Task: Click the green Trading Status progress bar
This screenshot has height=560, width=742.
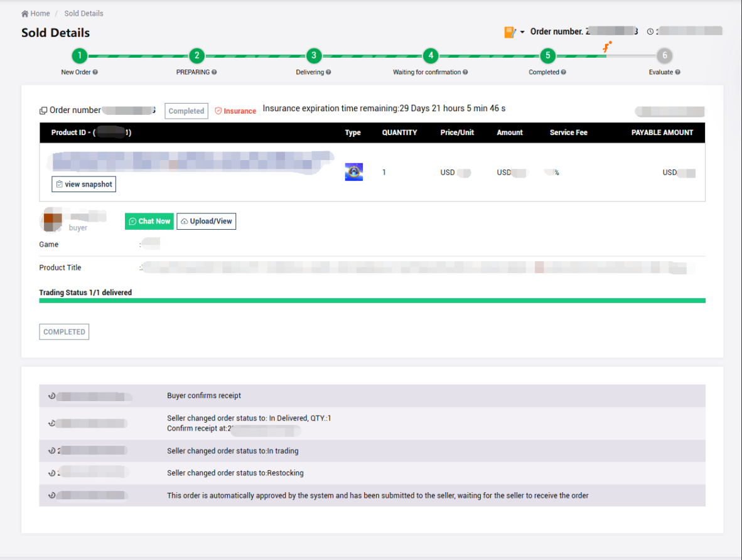Action: coord(372,301)
